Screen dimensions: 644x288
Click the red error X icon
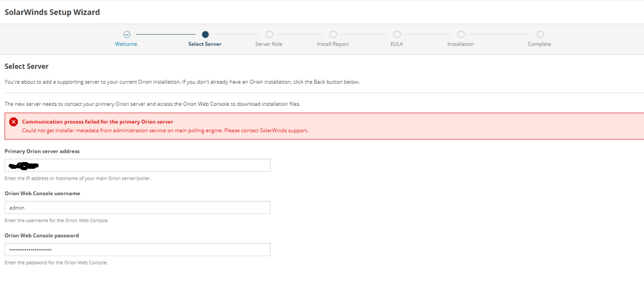coord(13,122)
